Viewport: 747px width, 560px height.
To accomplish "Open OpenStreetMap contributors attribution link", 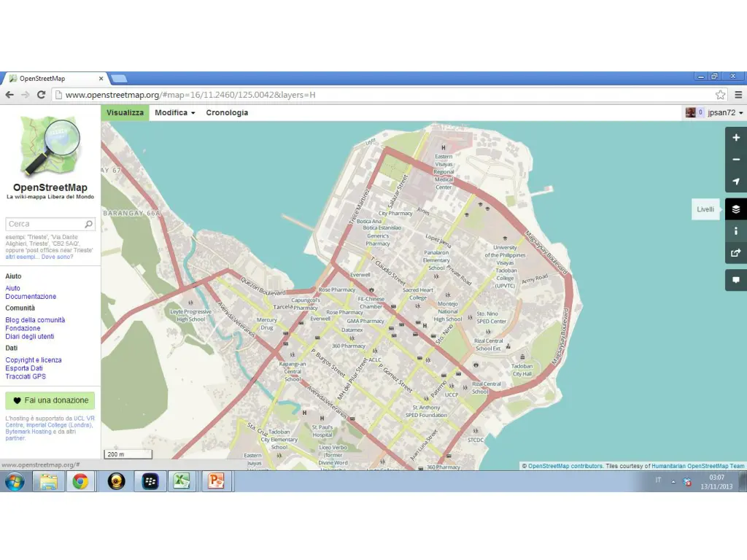I will point(565,466).
